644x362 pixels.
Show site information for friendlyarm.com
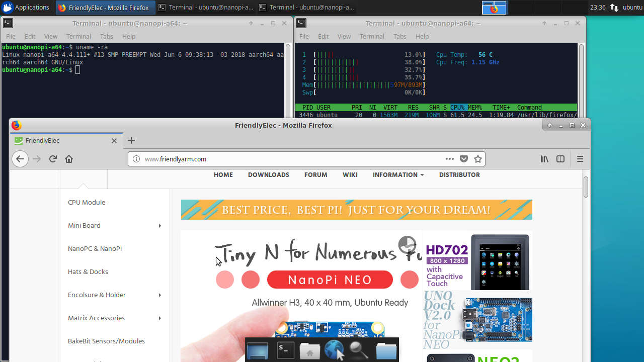(136, 159)
